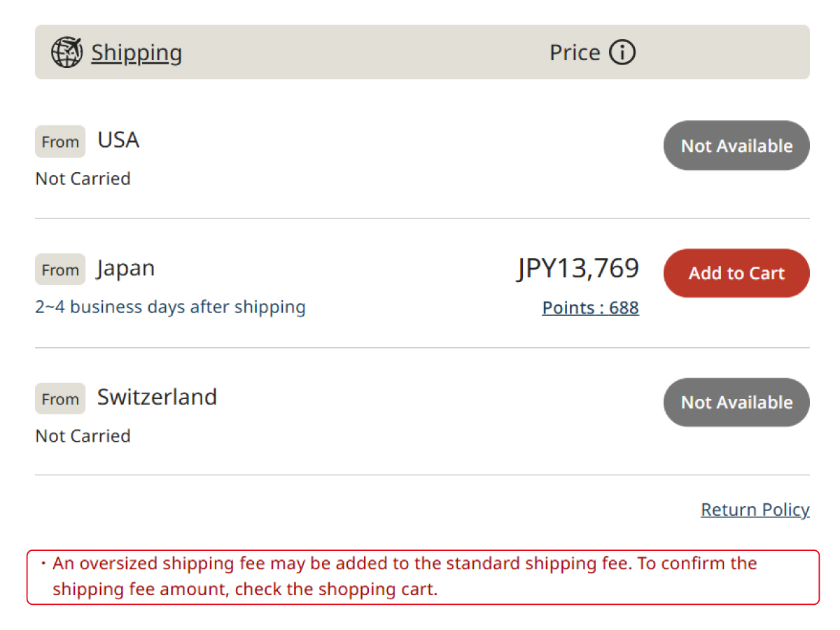Viewport: 840px width, 630px height.
Task: Click the globe airplane shipping icon
Action: [66, 52]
